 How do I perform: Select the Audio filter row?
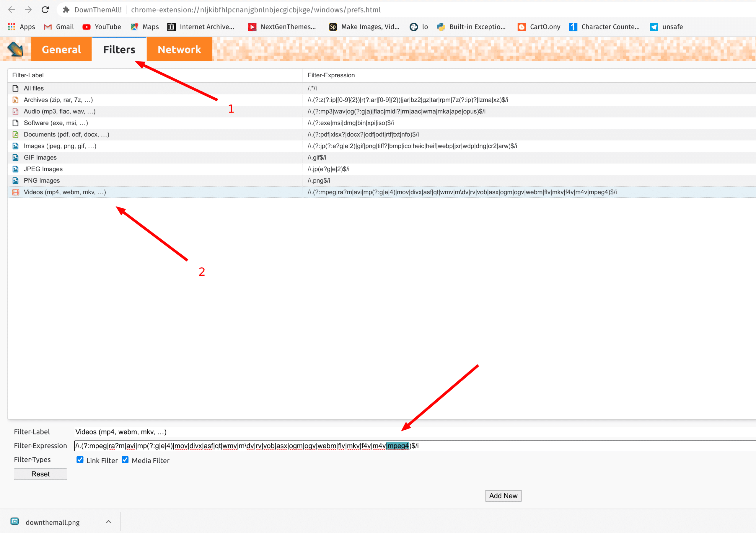pyautogui.click(x=59, y=112)
